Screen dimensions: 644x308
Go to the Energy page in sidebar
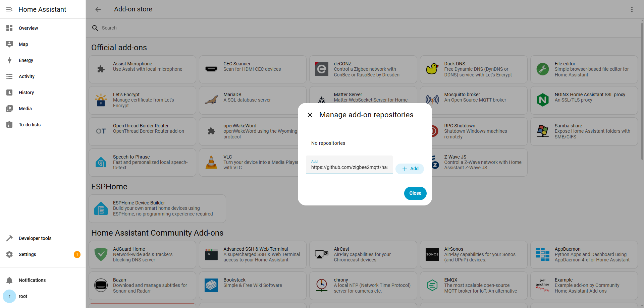click(x=26, y=60)
